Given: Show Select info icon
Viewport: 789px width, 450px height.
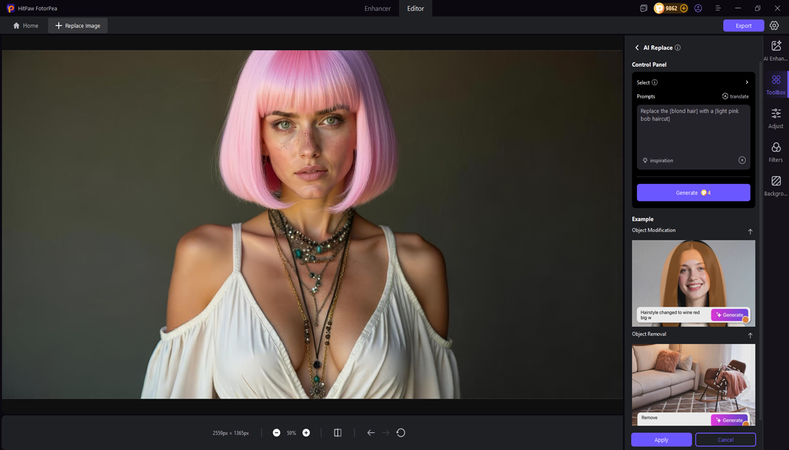Looking at the screenshot, I should pyautogui.click(x=655, y=83).
